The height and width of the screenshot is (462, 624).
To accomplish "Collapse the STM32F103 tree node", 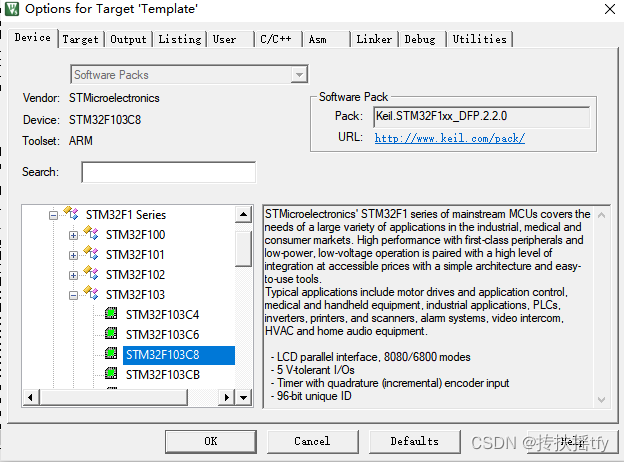I will [73, 295].
